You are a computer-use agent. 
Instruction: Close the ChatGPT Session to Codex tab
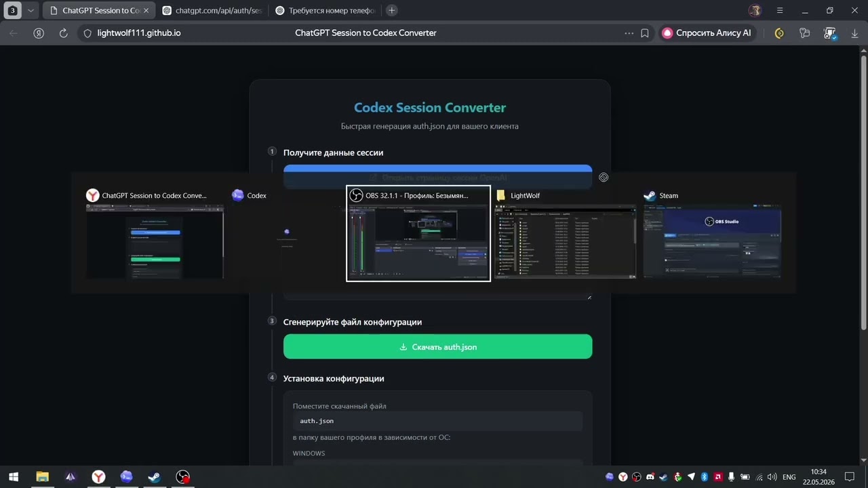click(x=147, y=11)
